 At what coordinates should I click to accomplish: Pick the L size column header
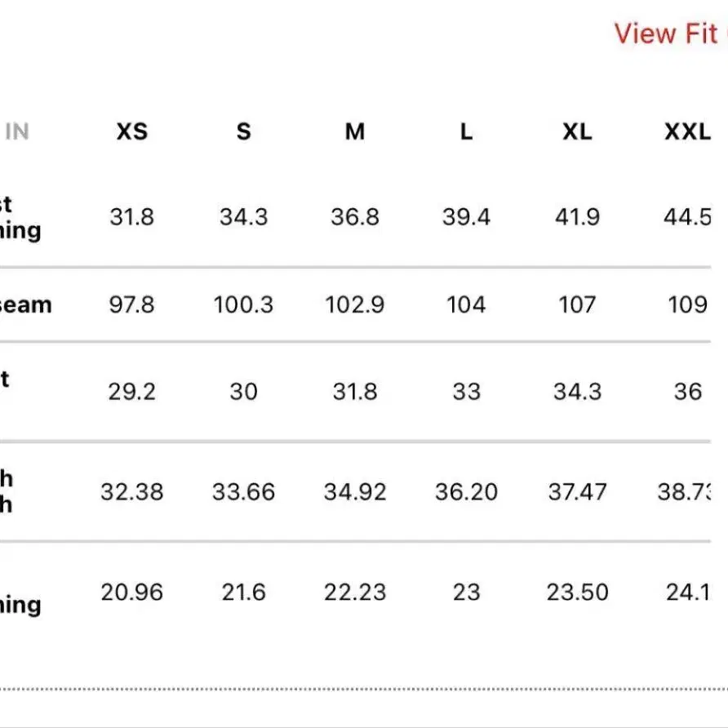click(466, 131)
